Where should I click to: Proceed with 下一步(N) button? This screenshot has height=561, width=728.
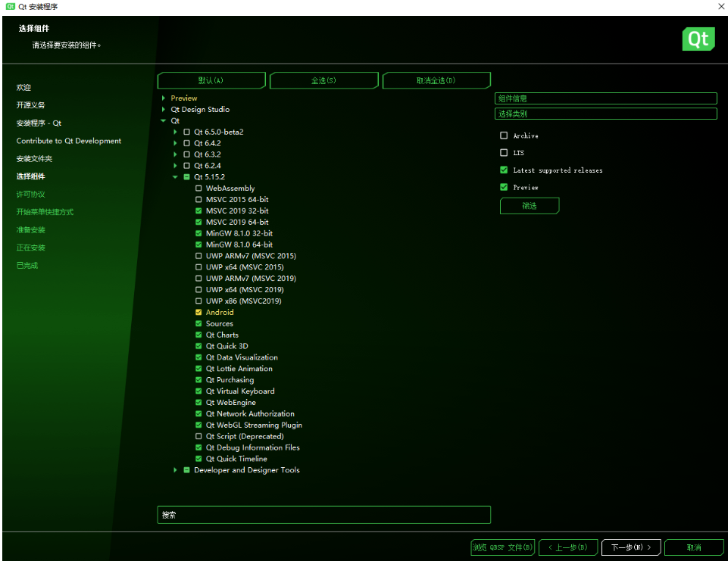click(631, 547)
